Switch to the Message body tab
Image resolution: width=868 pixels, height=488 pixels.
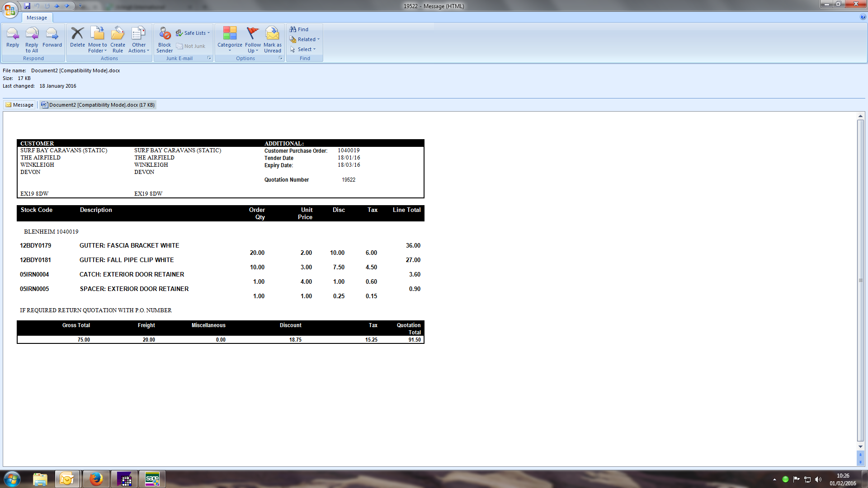pos(19,105)
